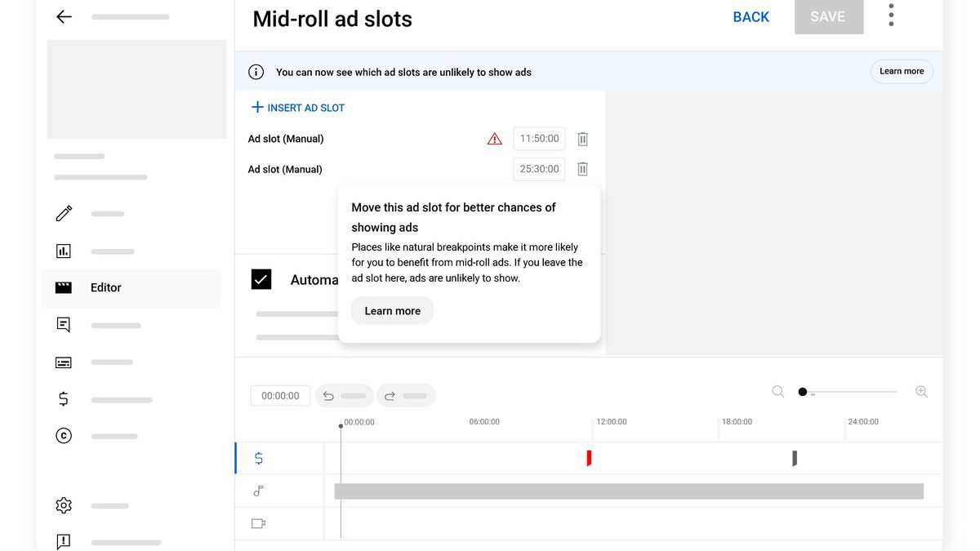Delete the 25:30:00 ad slot
980x551 pixels.
point(582,169)
